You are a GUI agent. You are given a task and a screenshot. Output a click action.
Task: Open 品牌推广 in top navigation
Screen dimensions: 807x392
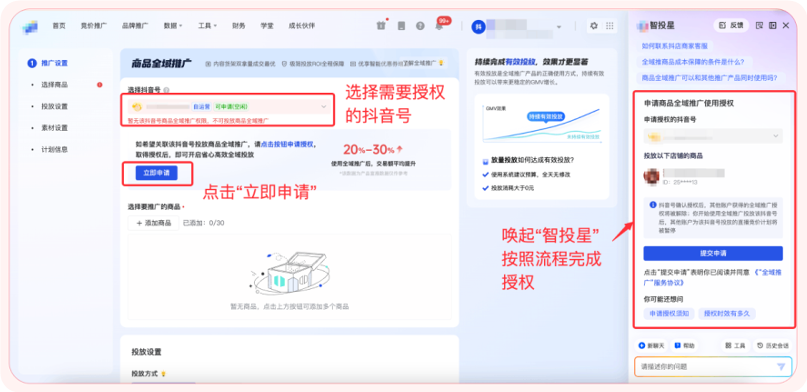click(135, 26)
